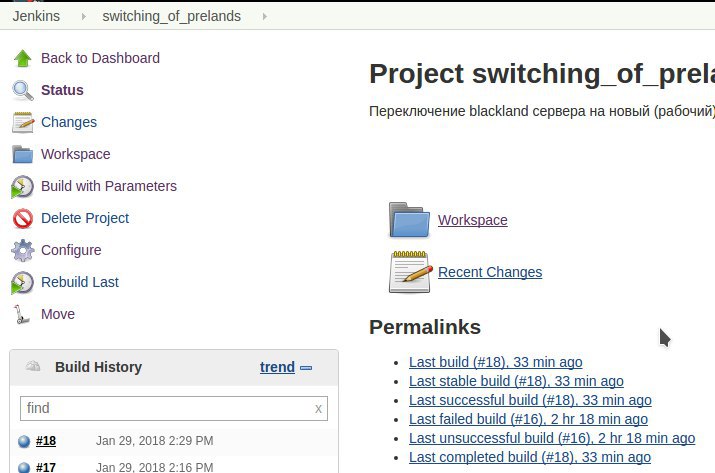Viewport: 715px width, 473px height.
Task: Click the Project switching_of_prelands title heading
Action: tap(542, 73)
